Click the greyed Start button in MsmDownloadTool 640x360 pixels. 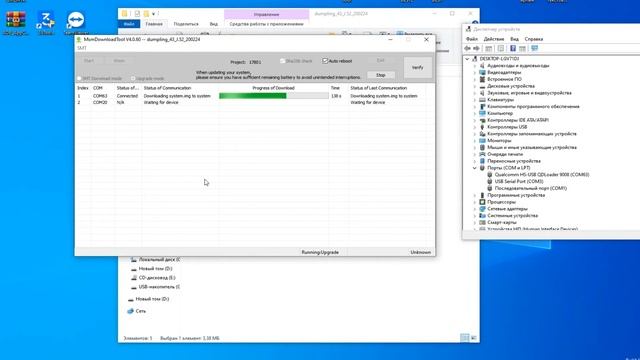click(89, 61)
